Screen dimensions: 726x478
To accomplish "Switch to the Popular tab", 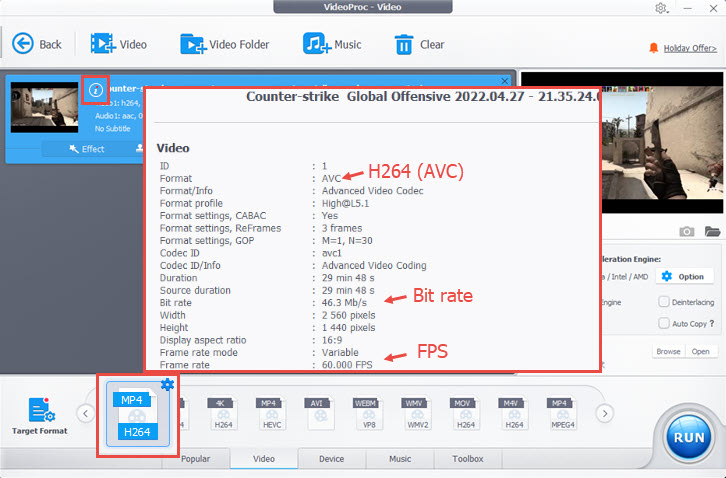I will click(195, 459).
